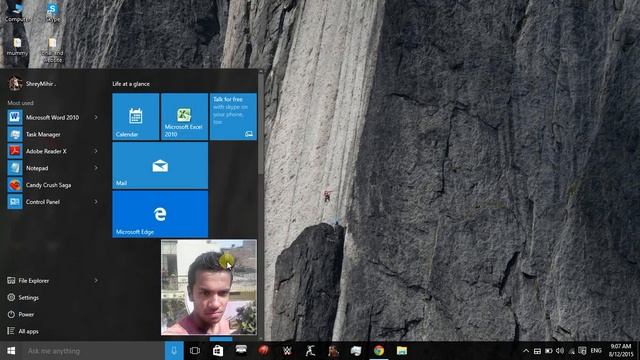Screen dimensions: 640x360
Task: Open Control Panel from Most used
Action: 52,202
